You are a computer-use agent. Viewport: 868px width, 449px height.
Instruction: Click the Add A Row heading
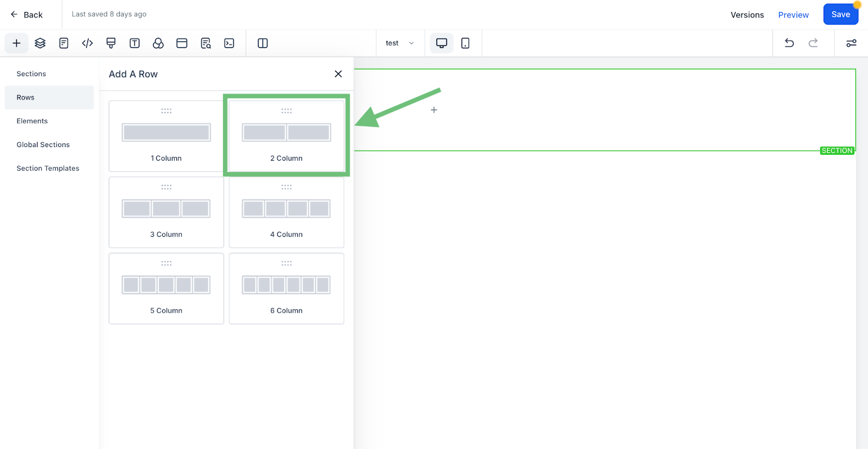click(x=133, y=74)
